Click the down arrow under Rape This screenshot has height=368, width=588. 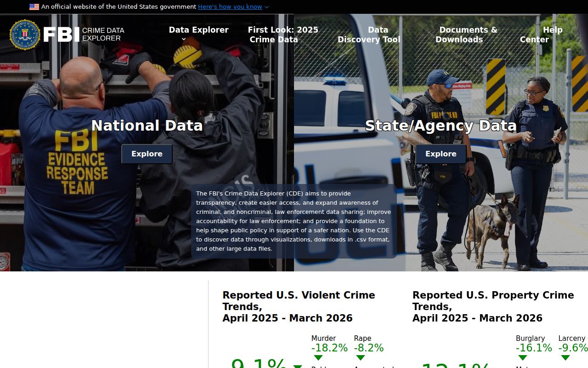361,358
